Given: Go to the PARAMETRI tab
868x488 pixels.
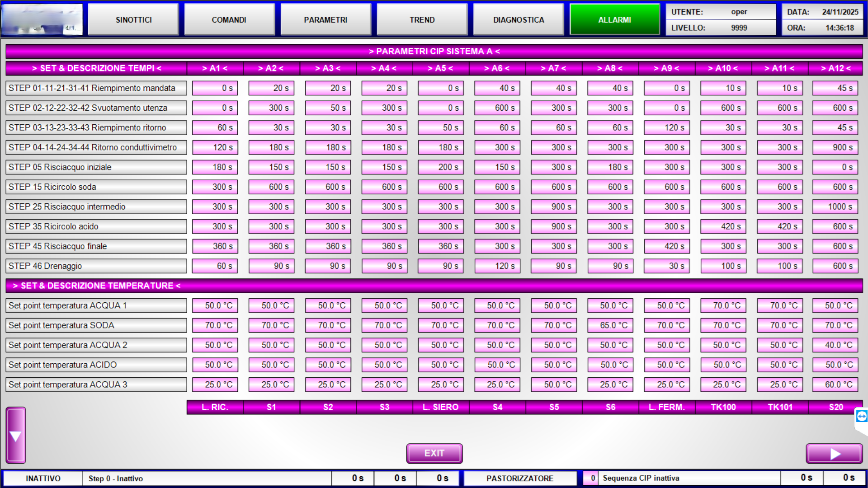Looking at the screenshot, I should pos(325,20).
